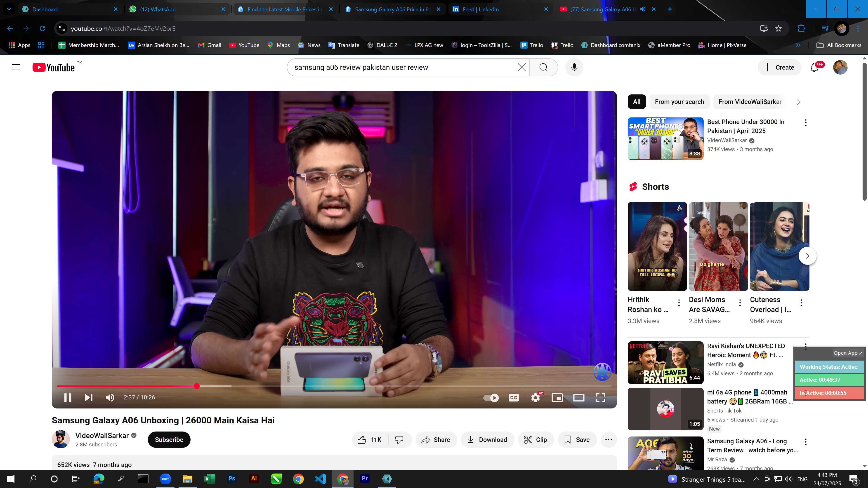Mute the video volume speaker icon
The image size is (868, 488).
click(110, 398)
